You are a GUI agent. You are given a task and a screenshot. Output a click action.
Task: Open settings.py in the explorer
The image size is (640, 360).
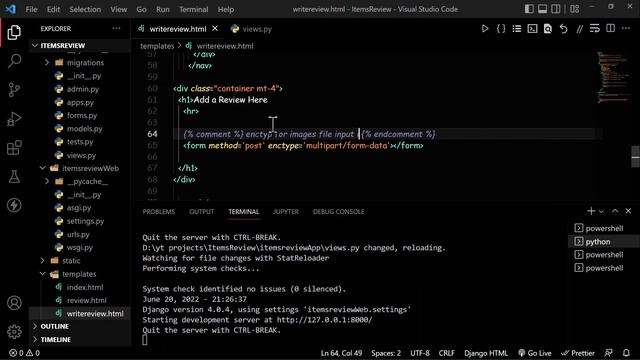point(85,221)
